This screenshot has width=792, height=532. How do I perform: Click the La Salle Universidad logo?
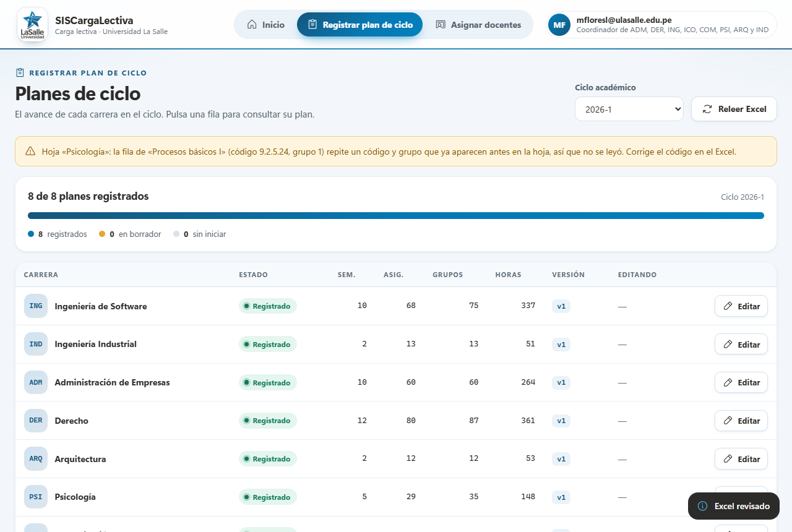tap(32, 25)
